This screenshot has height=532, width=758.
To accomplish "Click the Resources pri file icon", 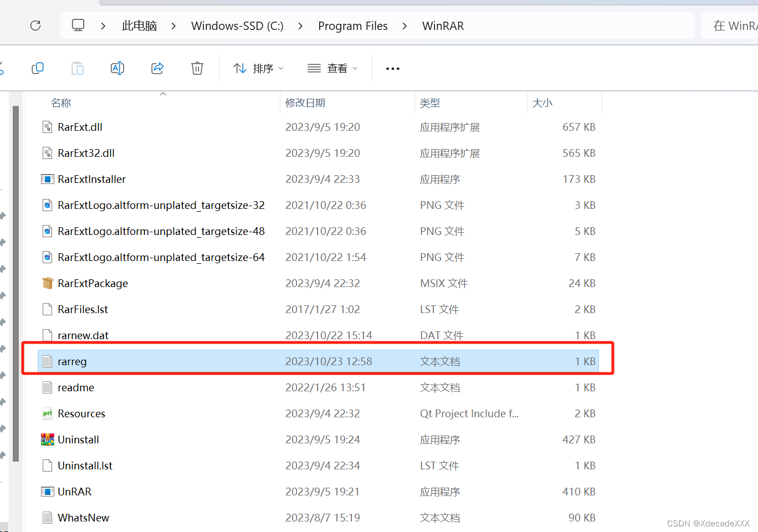I will coord(48,413).
